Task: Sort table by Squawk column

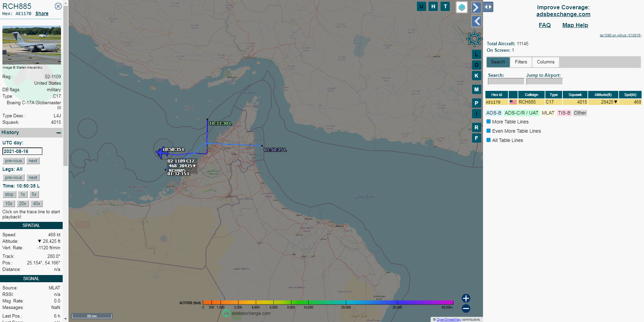Action: point(575,95)
